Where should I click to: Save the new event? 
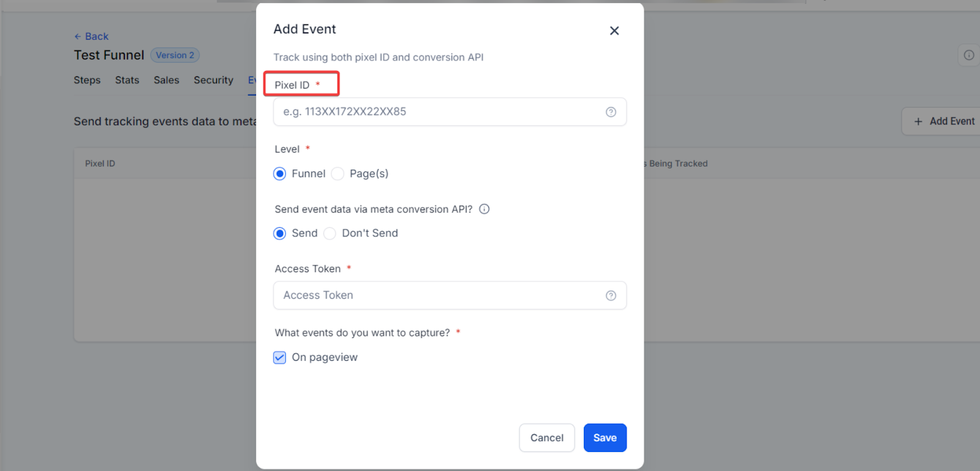pos(605,438)
